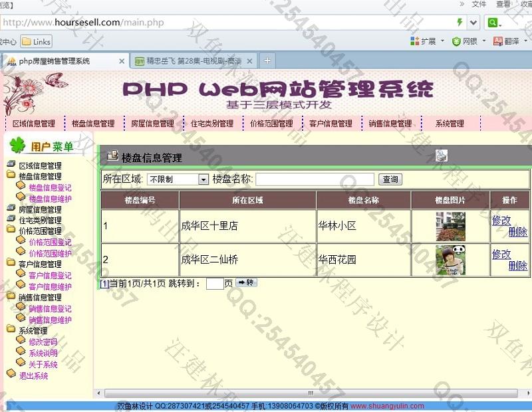The image size is (532, 412).
Task: Click the 区域信息管理 book icon in sidebar
Action: coord(11,165)
